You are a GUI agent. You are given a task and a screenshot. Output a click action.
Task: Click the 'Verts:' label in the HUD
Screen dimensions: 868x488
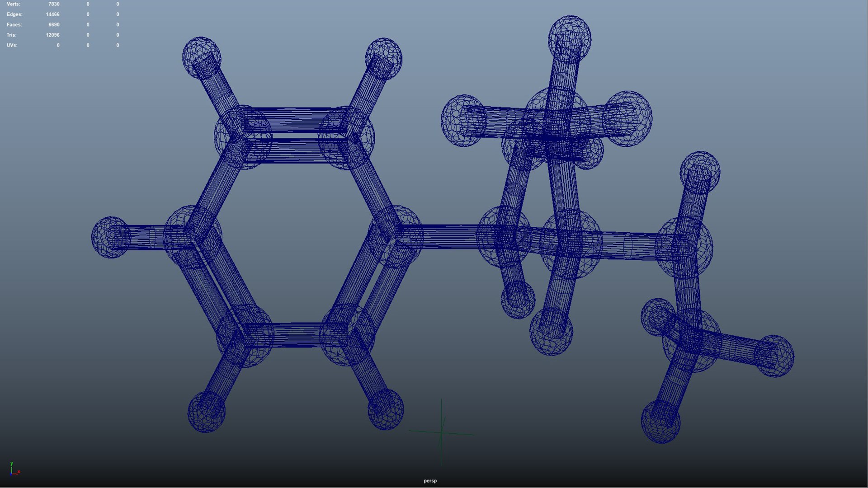pos(13,4)
